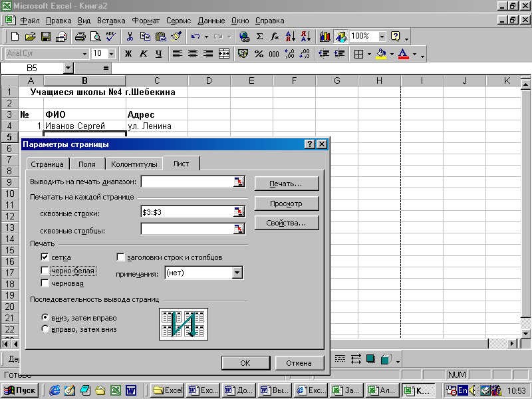The height and width of the screenshot is (399, 532).
Task: Select the Format Painter brush
Action: point(176,37)
